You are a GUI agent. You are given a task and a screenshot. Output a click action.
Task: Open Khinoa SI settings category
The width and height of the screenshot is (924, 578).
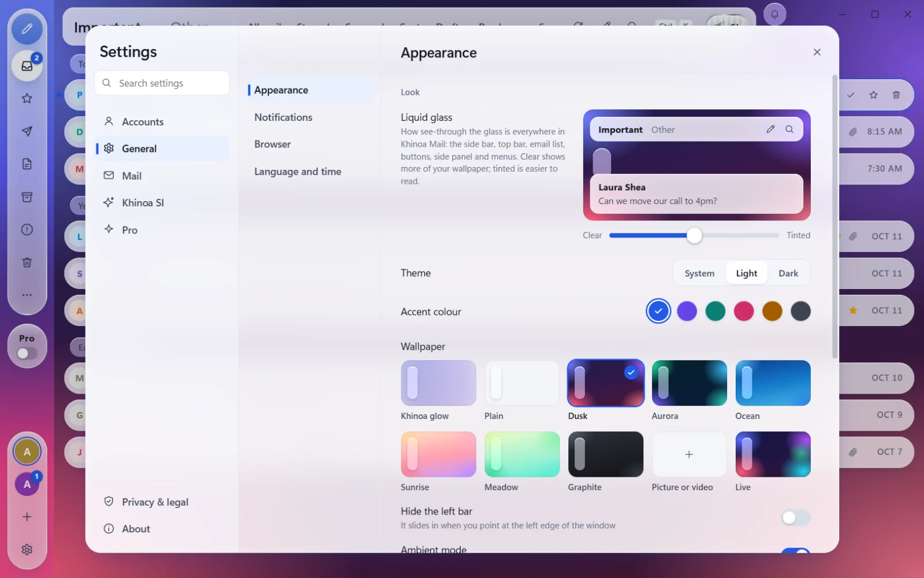(162, 203)
